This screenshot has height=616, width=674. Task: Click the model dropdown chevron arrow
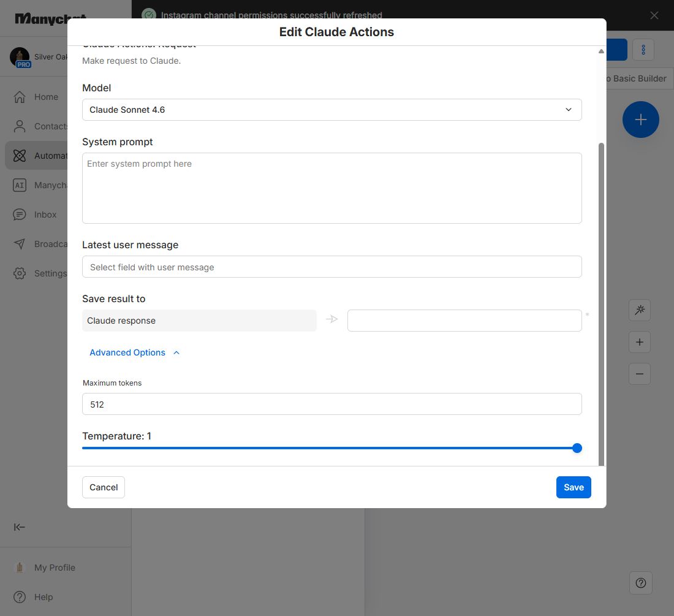tap(568, 110)
